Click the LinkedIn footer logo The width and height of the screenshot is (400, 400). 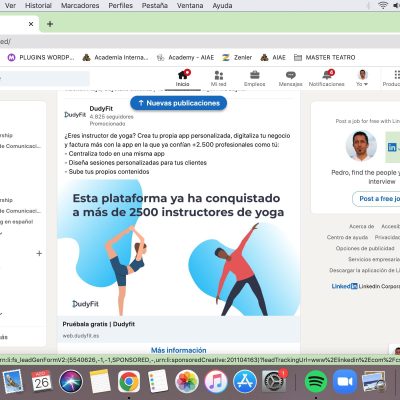[x=345, y=286]
